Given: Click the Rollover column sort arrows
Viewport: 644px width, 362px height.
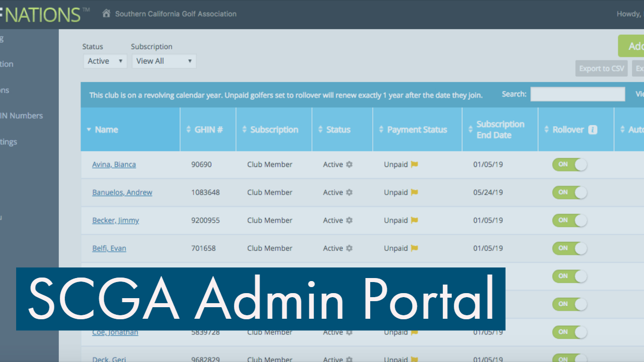Looking at the screenshot, I should [547, 130].
